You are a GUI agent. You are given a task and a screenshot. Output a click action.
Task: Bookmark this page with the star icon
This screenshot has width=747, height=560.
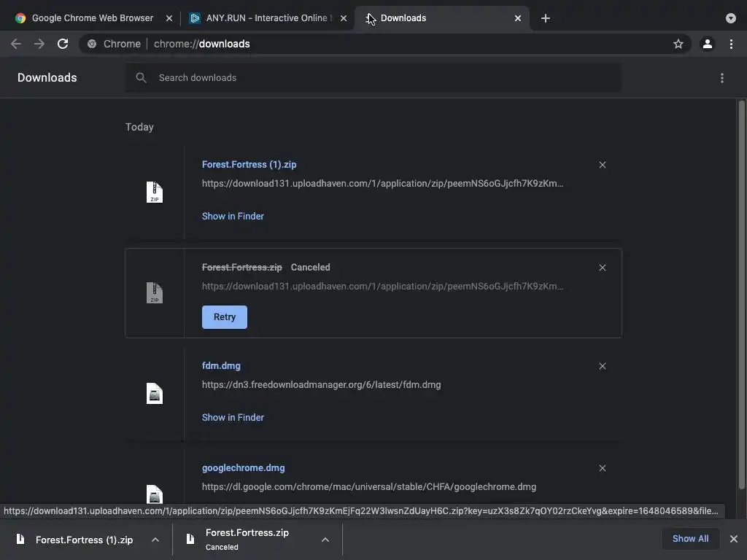pos(678,44)
